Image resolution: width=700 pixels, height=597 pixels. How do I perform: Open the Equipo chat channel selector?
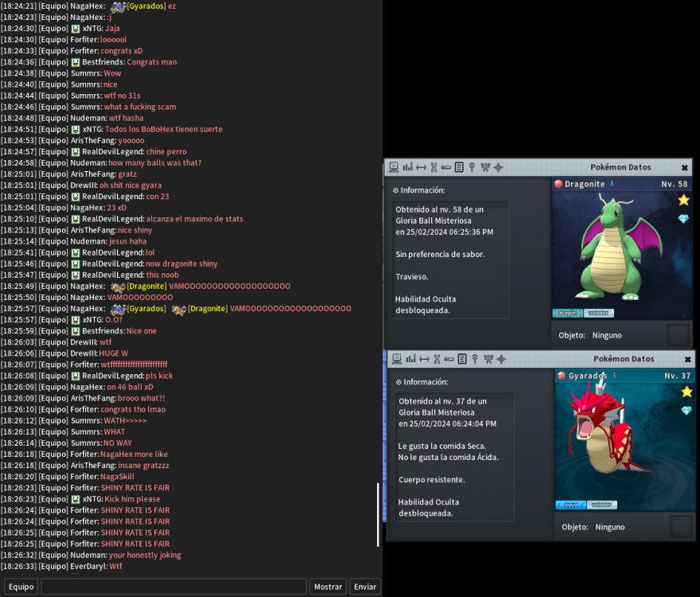point(21,587)
